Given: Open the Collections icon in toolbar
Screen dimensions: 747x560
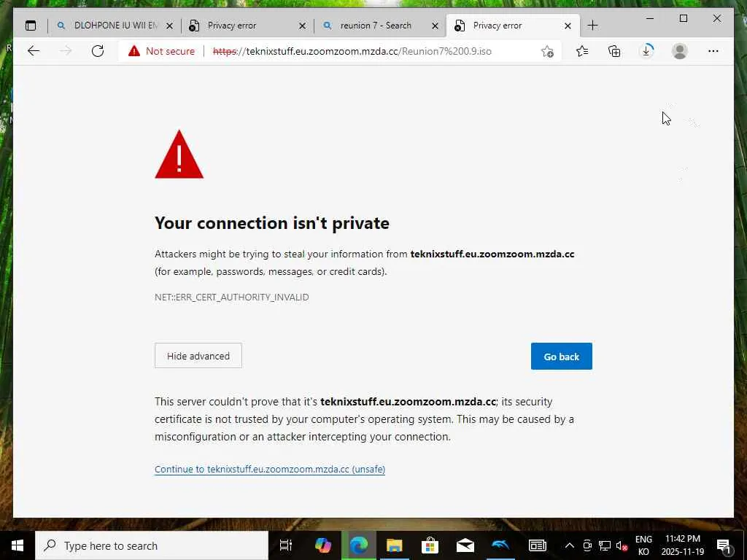Looking at the screenshot, I should pyautogui.click(x=614, y=51).
